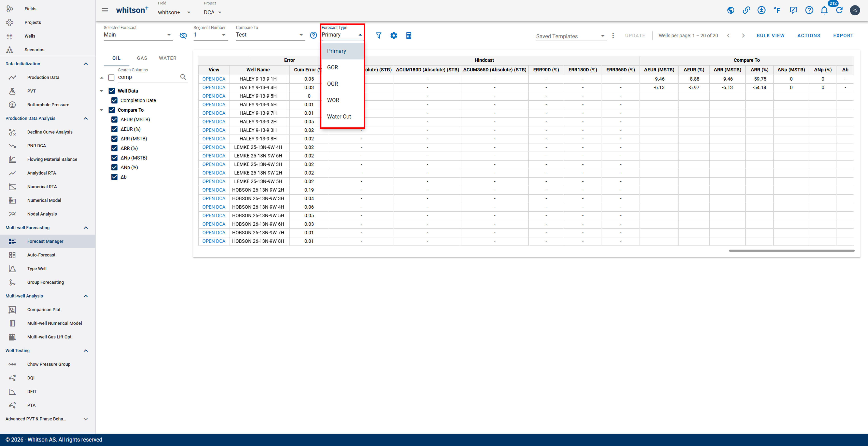Click the globe icon in top bar

coord(731,10)
